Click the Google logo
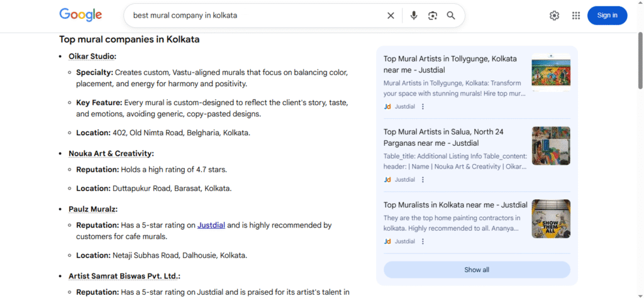Image resolution: width=644 pixels, height=298 pixels. [80, 15]
